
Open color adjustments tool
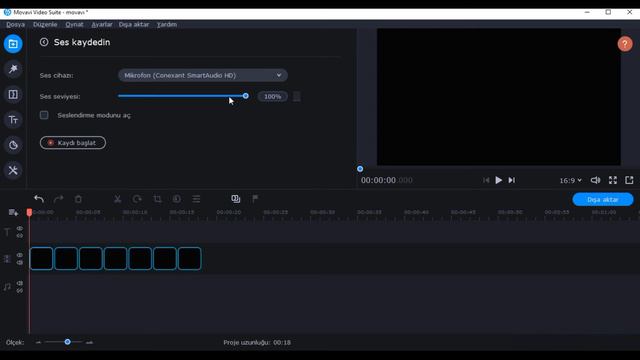(177, 199)
